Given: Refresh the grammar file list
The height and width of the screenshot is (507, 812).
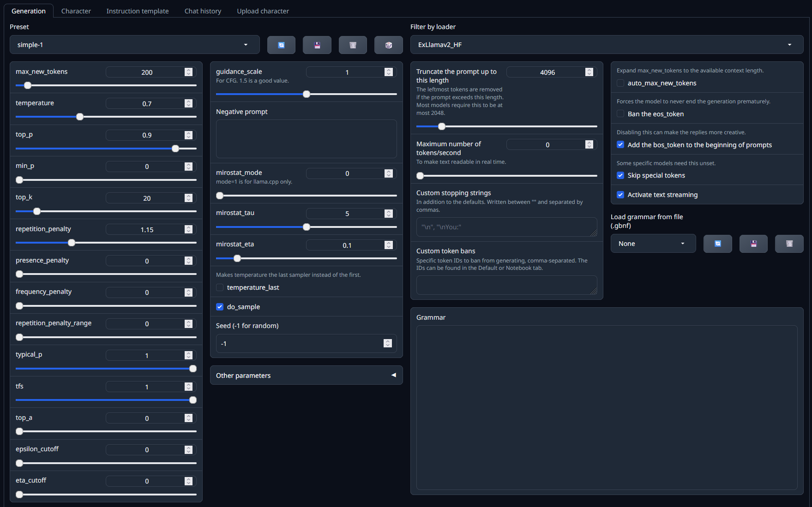Looking at the screenshot, I should pyautogui.click(x=717, y=244).
